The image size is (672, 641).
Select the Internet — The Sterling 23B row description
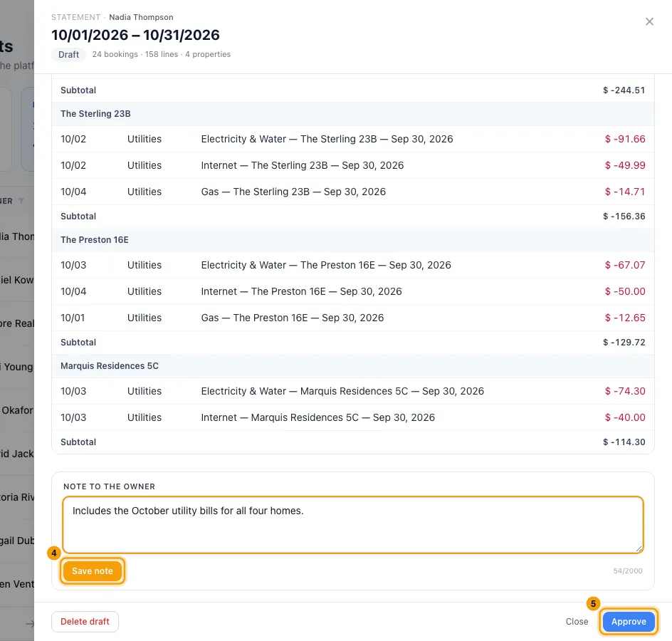click(x=302, y=165)
